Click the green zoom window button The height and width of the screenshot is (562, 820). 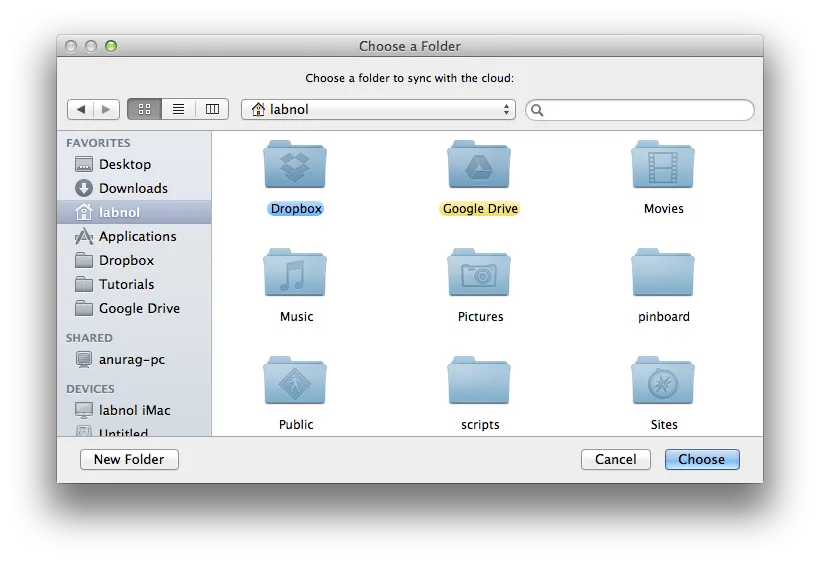[x=111, y=46]
